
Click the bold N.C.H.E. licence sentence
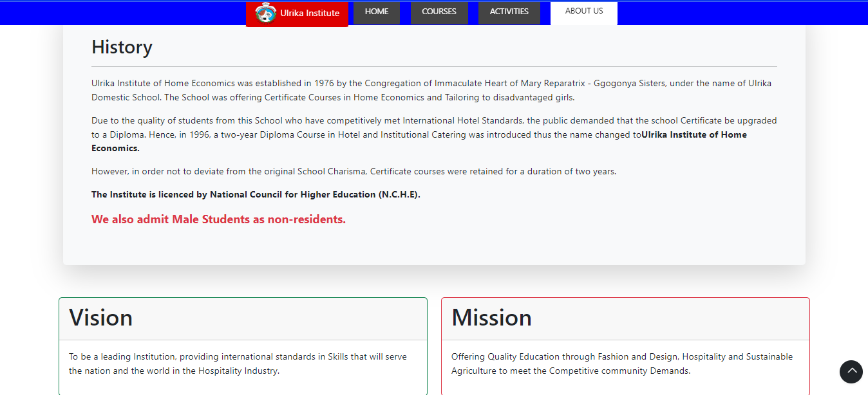click(256, 194)
